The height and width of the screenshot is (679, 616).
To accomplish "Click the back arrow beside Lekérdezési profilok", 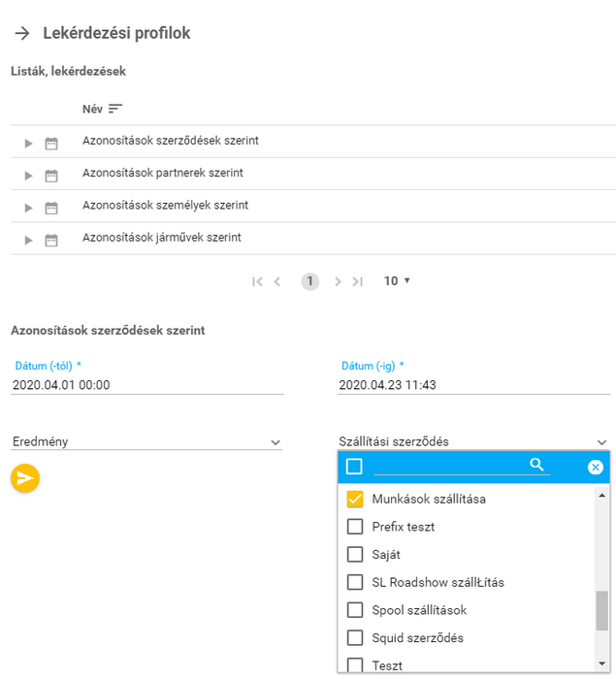I will point(23,33).
